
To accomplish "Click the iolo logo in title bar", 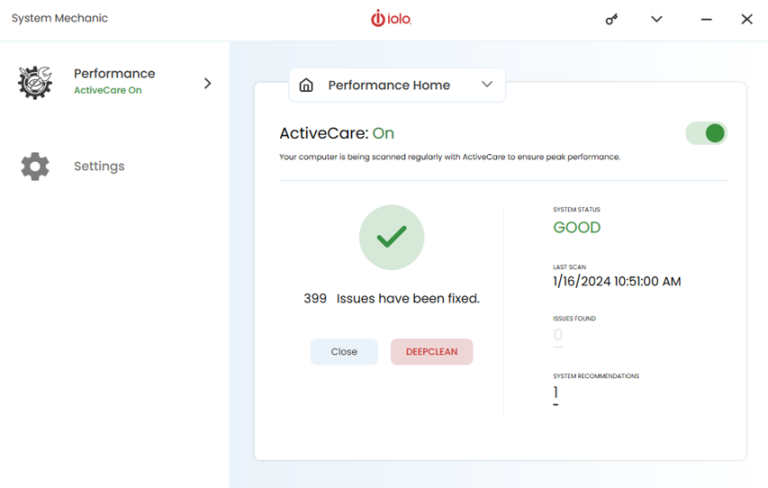I will coord(391,19).
